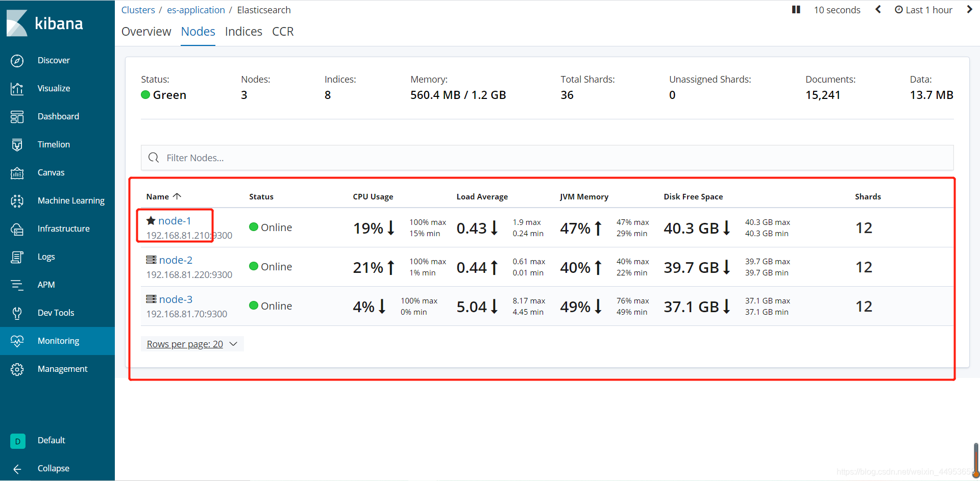Click Collapse sidebar label
The image size is (980, 481).
(54, 468)
